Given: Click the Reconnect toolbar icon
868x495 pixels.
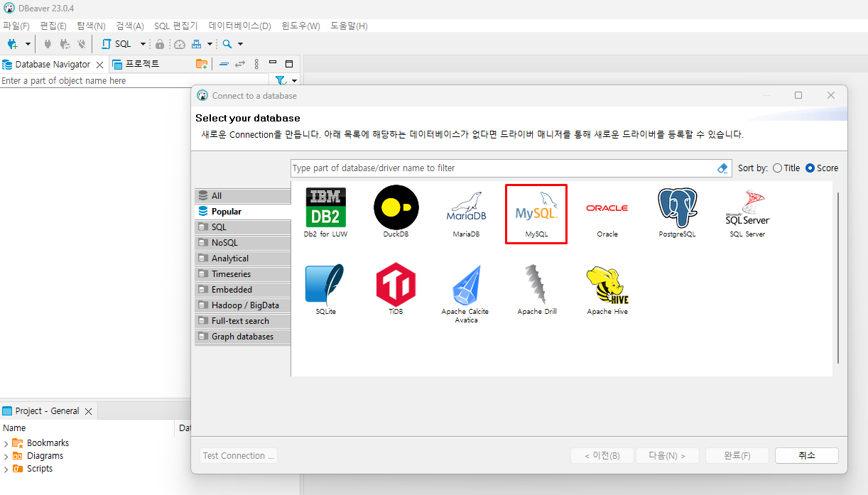Looking at the screenshot, I should [x=65, y=44].
